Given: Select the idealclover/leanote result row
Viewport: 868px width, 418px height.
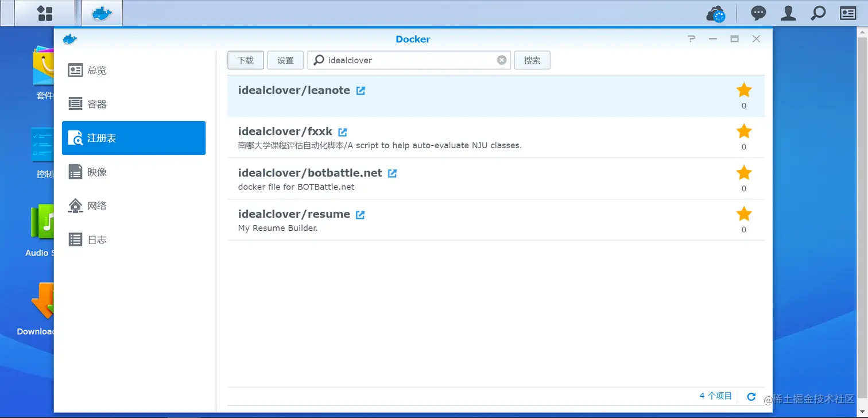Looking at the screenshot, I should [x=496, y=96].
